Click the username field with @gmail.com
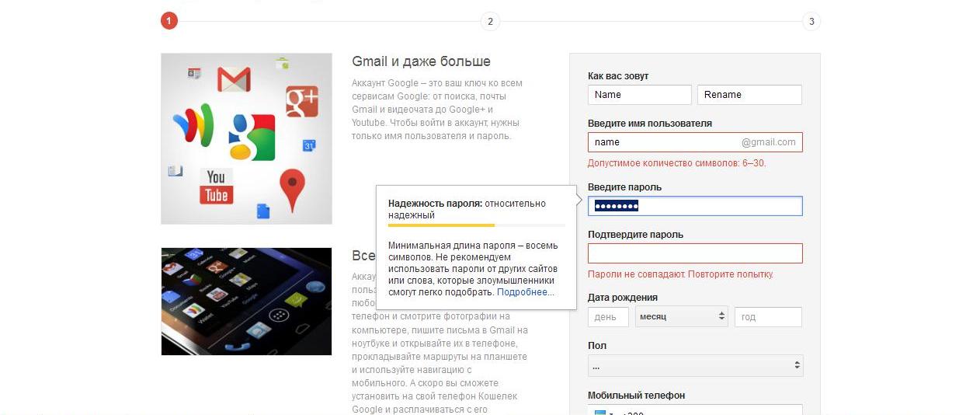This screenshot has height=415, width=980. click(695, 142)
